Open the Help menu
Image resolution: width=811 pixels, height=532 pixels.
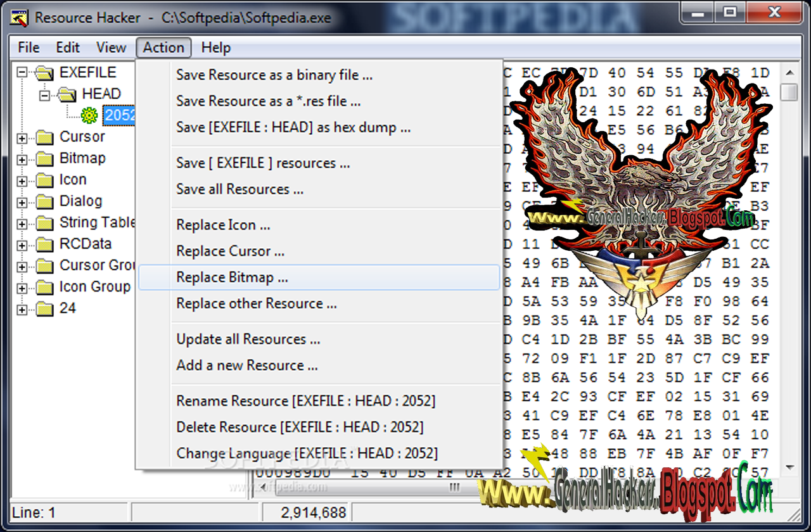click(x=216, y=47)
